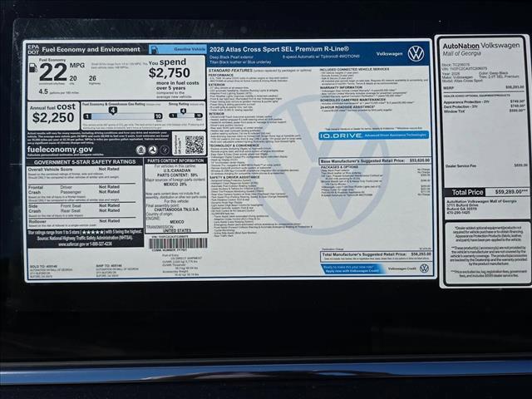
Task: Click 'CHATTANOOGA TN,U.S.A.' assembly point
Action: (177, 209)
